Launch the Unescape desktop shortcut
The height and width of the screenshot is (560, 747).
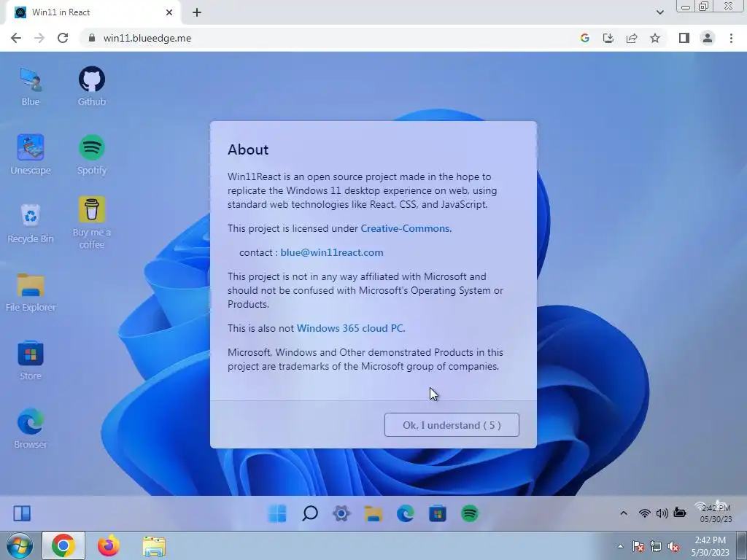(x=31, y=155)
